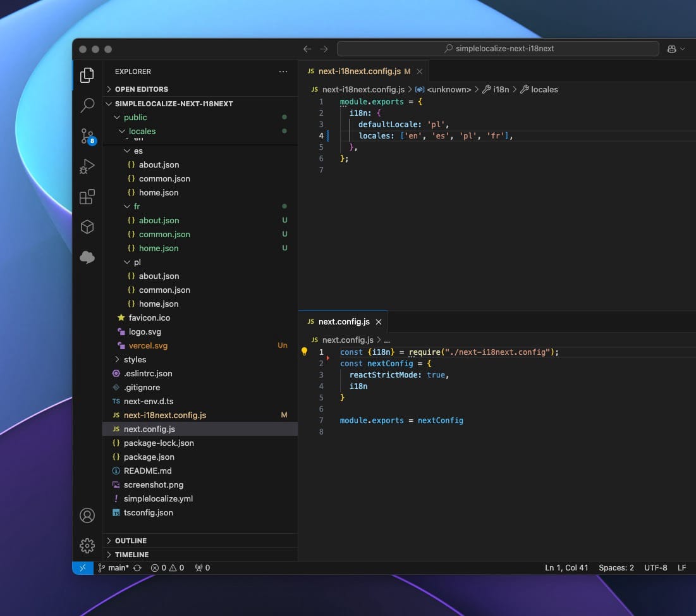The height and width of the screenshot is (616, 696).
Task: Switch to the next.config.js tab
Action: (x=344, y=322)
